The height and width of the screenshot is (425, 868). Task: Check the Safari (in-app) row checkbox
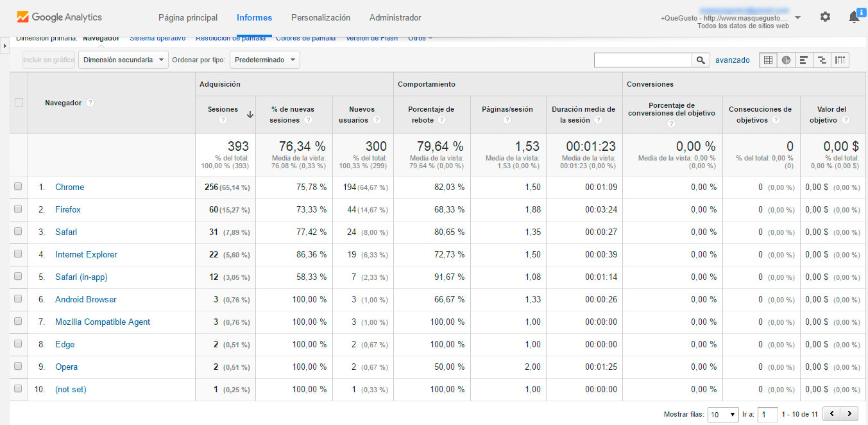tap(18, 277)
